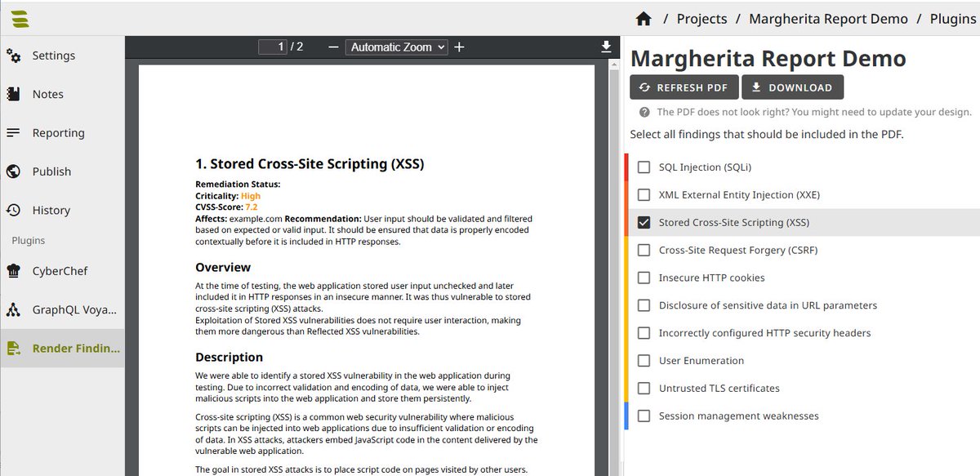Open the home icon in breadcrumb
Image resolution: width=980 pixels, height=476 pixels.
(x=644, y=19)
